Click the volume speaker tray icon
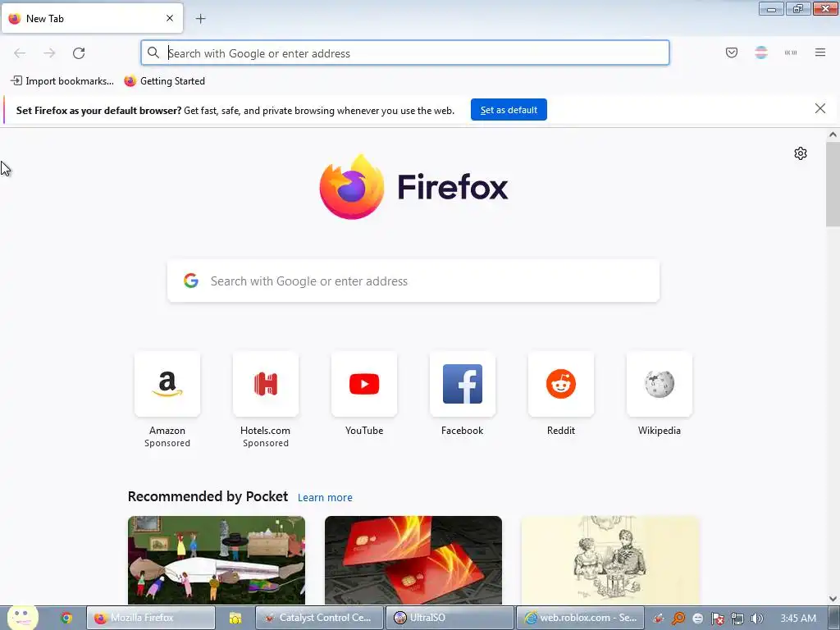The width and height of the screenshot is (840, 630). (x=756, y=619)
